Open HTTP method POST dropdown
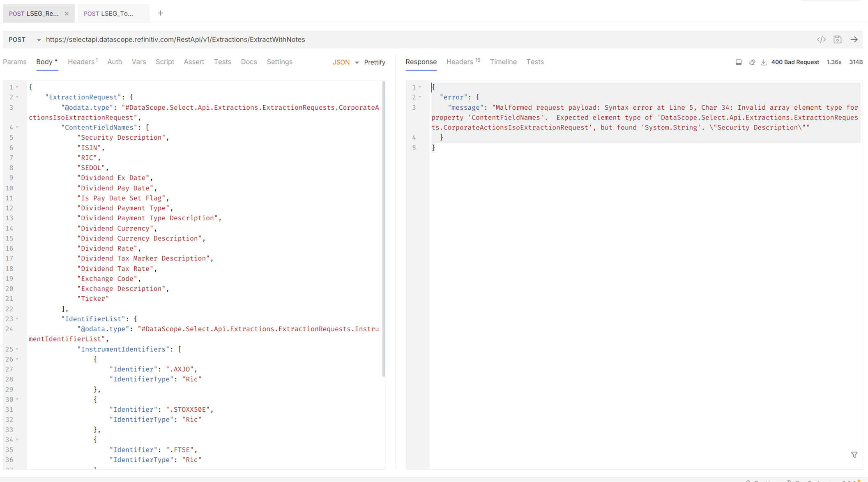Viewport: 868px width, 482px height. coord(25,39)
